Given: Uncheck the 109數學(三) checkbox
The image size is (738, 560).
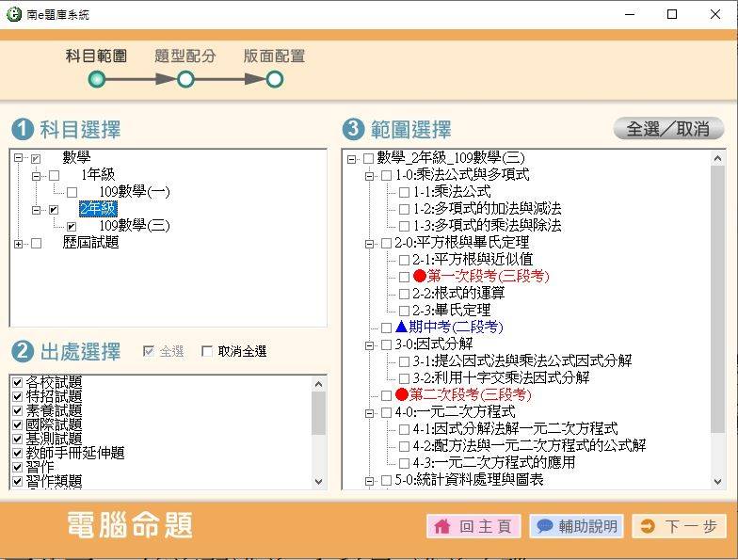Looking at the screenshot, I should tap(72, 226).
